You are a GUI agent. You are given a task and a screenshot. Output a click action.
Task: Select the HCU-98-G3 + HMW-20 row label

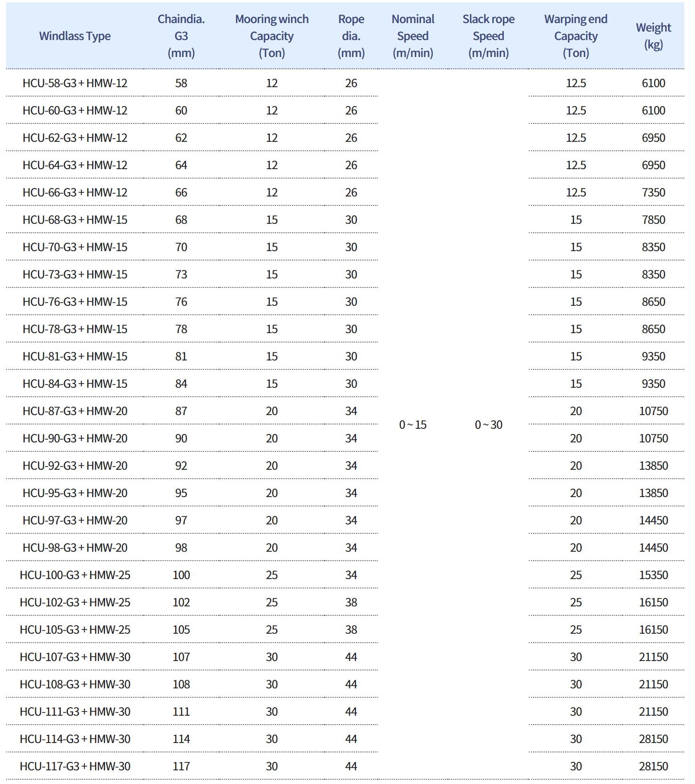pyautogui.click(x=75, y=548)
